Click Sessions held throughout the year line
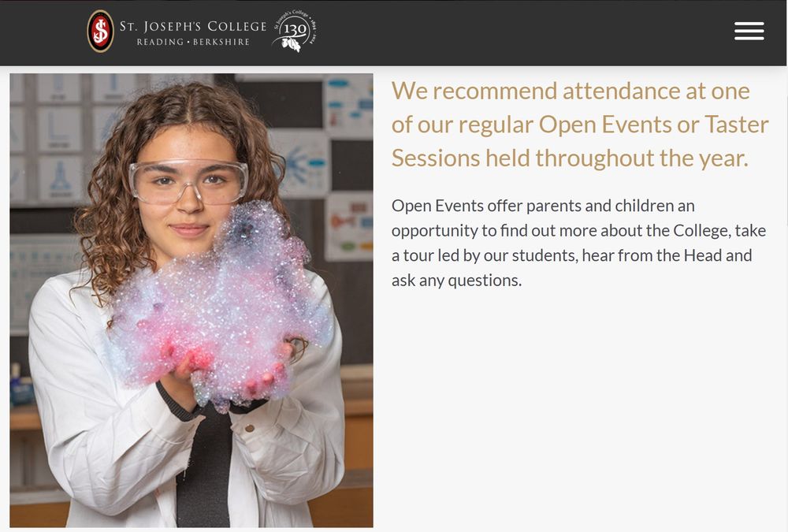The image size is (788, 532). point(570,158)
